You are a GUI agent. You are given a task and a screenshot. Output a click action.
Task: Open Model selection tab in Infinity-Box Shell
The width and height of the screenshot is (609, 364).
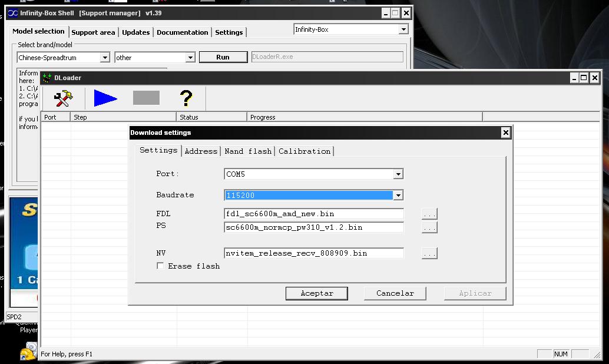[x=38, y=31]
